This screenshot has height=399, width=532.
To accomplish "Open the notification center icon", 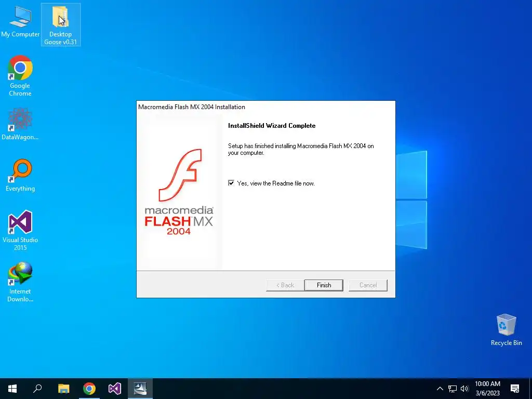I will pyautogui.click(x=515, y=389).
